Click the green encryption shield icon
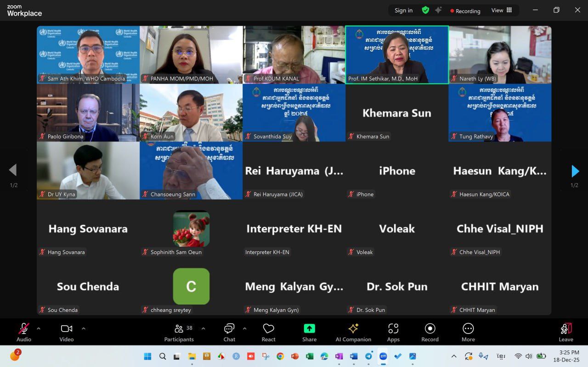This screenshot has height=367, width=588. 425,10
